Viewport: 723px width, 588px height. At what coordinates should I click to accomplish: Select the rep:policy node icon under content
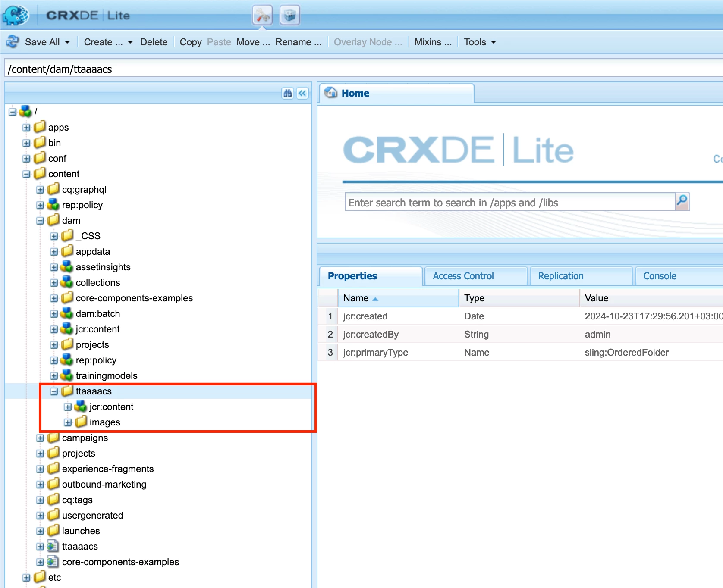53,204
